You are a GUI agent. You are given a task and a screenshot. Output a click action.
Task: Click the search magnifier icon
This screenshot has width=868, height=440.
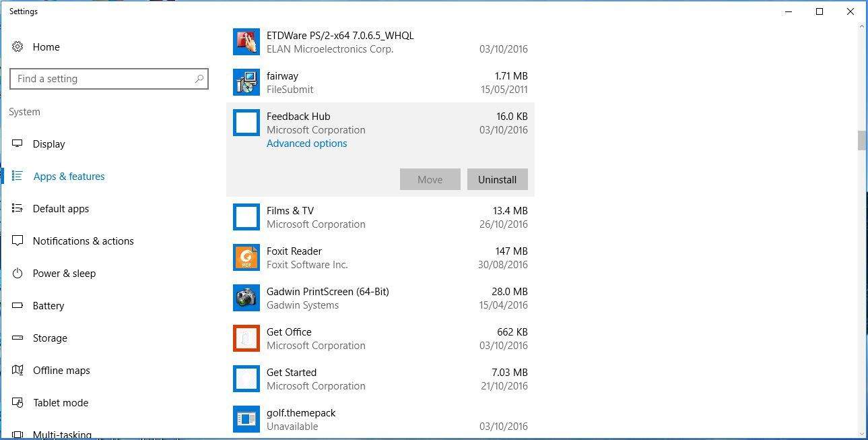pyautogui.click(x=199, y=79)
